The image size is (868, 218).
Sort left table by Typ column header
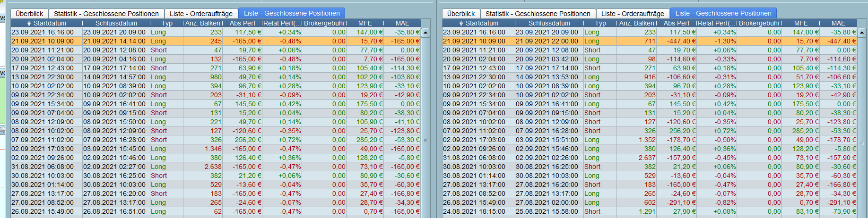(x=167, y=23)
